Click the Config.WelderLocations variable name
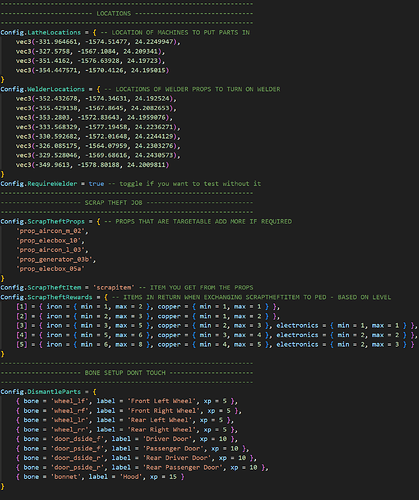 [42, 89]
